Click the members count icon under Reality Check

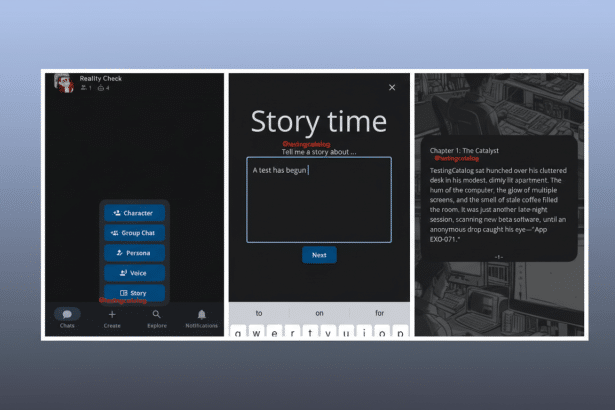pos(84,88)
